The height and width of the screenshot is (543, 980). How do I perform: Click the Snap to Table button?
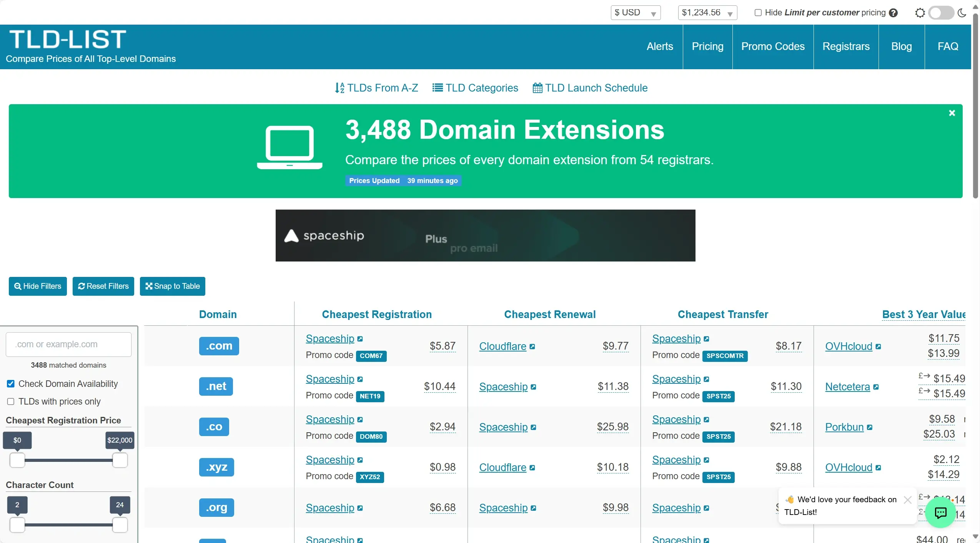[172, 286]
